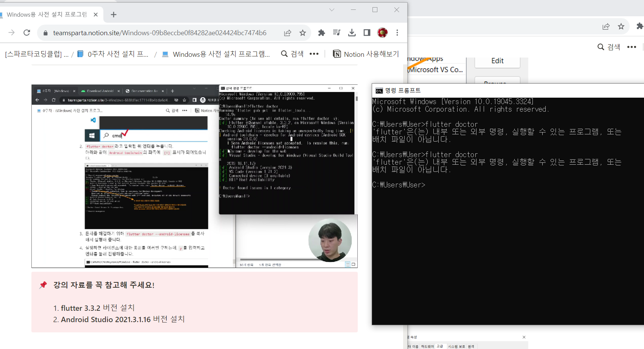The image size is (644, 349).
Task: Expand the tab search chevron
Action: (x=332, y=10)
